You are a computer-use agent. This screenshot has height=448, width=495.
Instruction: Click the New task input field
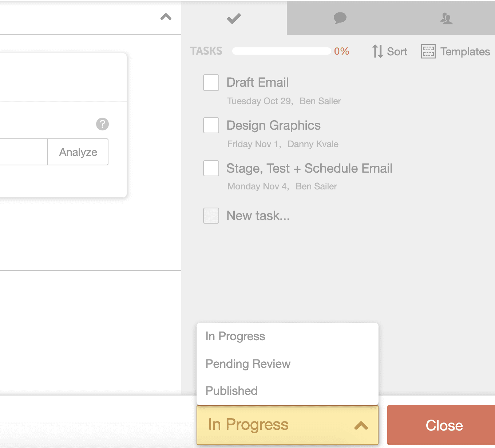coord(258,216)
